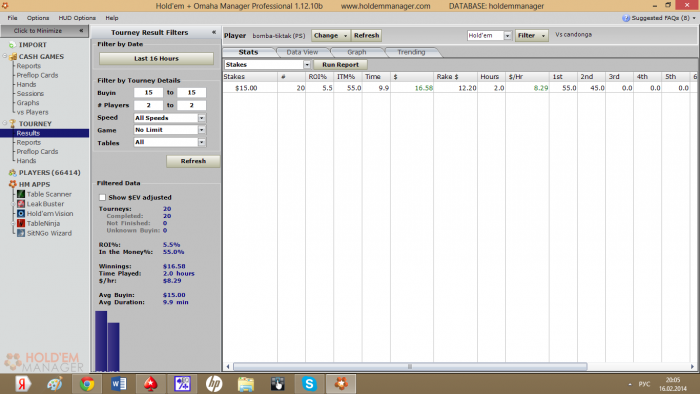Click Refresh in the filters panel
Viewport: 700px width, 394px height.
pyautogui.click(x=193, y=161)
